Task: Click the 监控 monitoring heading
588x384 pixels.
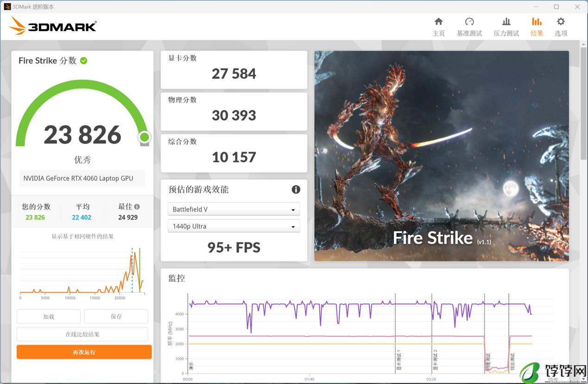Action: (x=177, y=278)
